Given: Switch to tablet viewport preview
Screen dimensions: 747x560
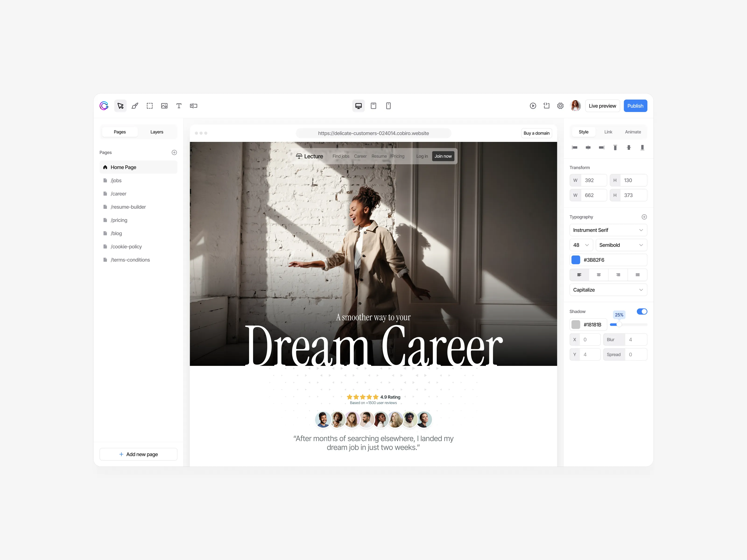Looking at the screenshot, I should 373,106.
